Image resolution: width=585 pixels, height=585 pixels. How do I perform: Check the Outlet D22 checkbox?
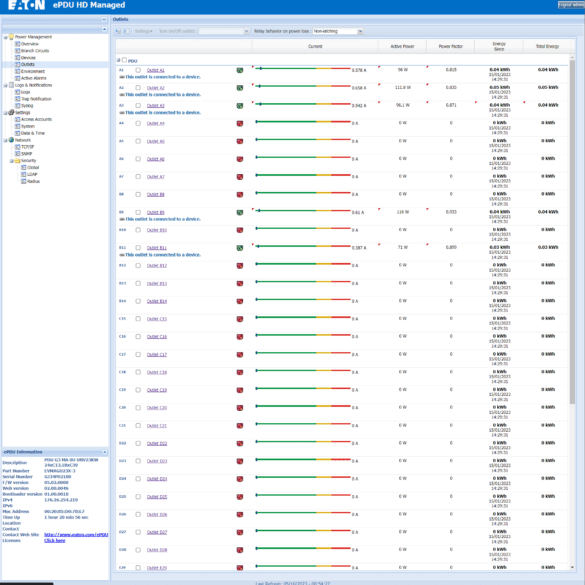point(138,444)
